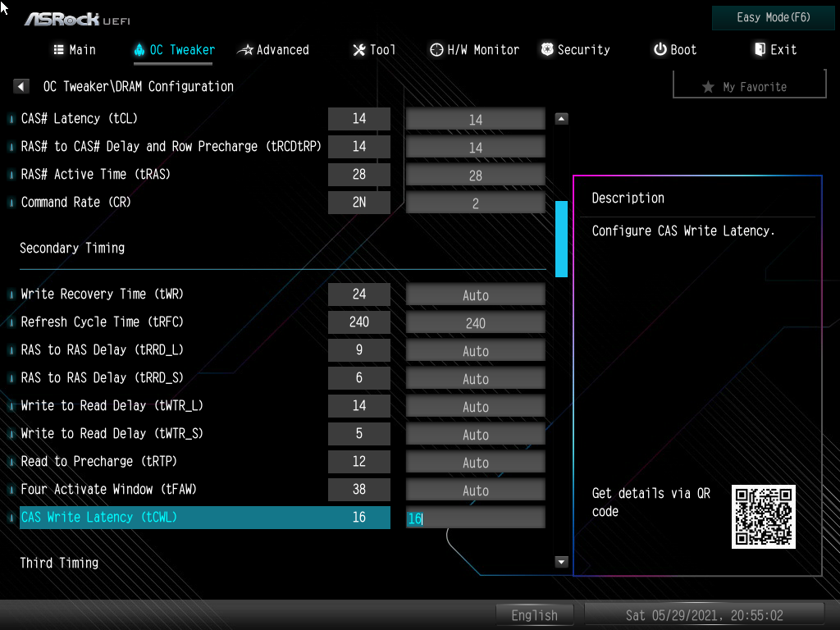Select the Write Recovery Time Auto field
The width and height of the screenshot is (840, 630).
pos(475,294)
